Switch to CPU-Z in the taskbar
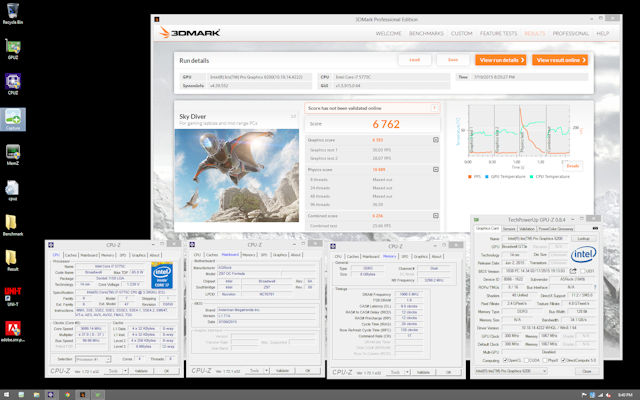 point(51,395)
